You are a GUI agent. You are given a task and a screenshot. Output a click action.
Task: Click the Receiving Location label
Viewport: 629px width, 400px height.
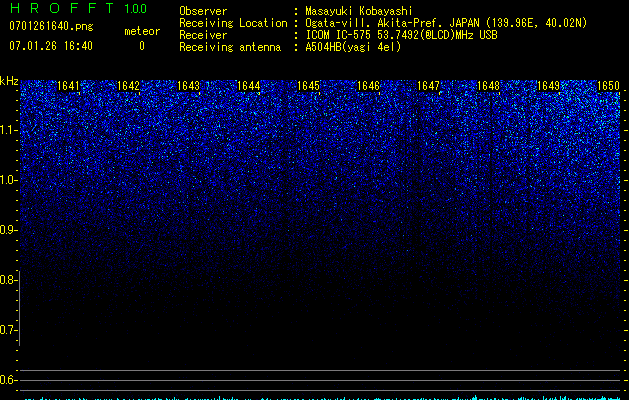tap(233, 23)
